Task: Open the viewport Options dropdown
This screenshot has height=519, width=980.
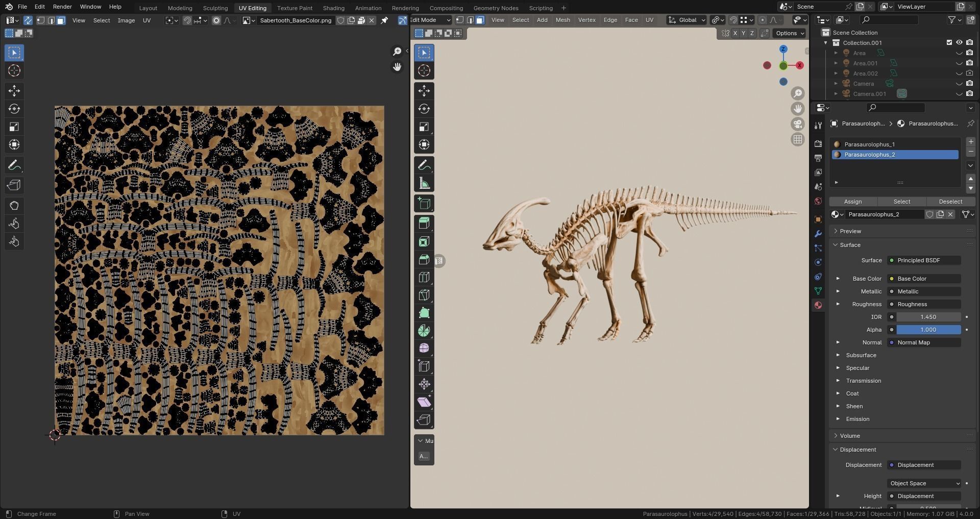Action: tap(790, 33)
